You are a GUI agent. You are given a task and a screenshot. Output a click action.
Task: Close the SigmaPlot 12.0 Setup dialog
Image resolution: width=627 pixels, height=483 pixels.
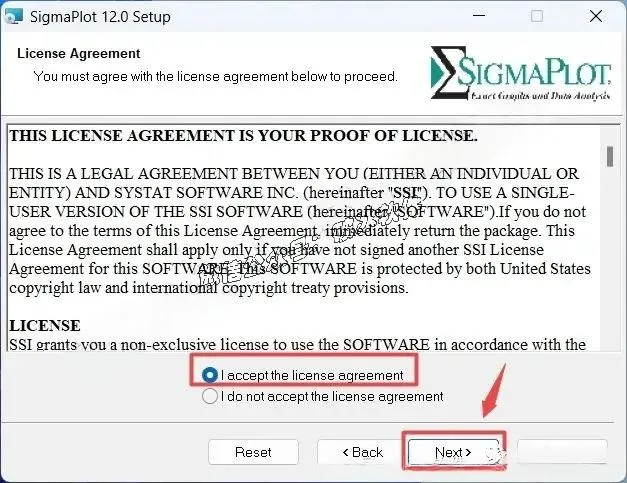pos(596,16)
